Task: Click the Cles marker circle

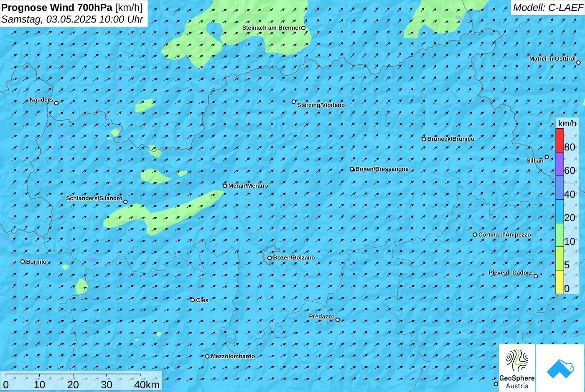Action: point(193,300)
